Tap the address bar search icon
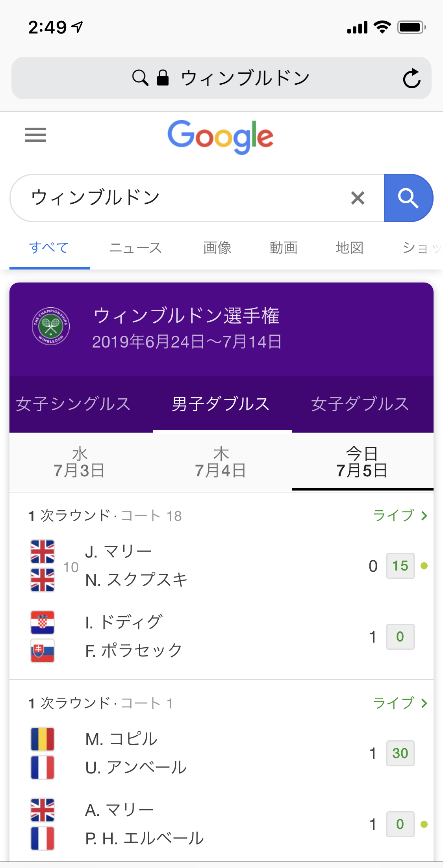Image resolution: width=443 pixels, height=868 pixels. tap(140, 78)
